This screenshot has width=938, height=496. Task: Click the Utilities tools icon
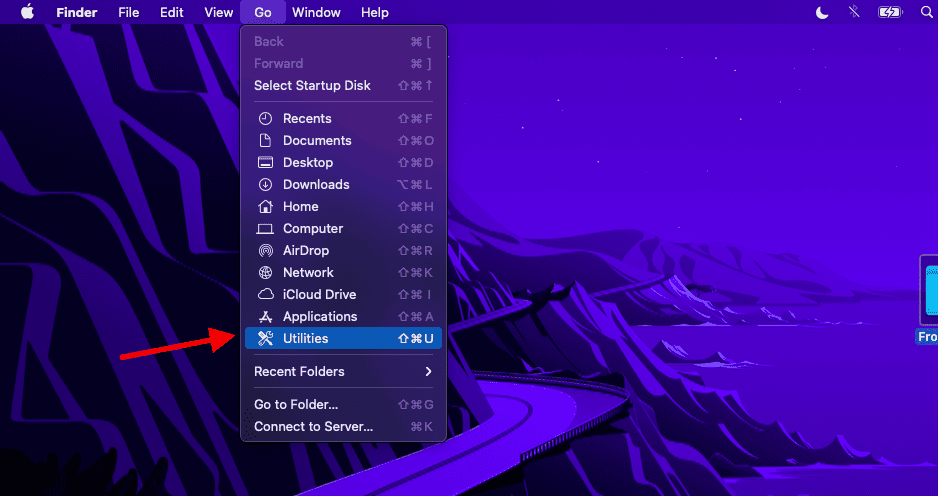pos(265,339)
